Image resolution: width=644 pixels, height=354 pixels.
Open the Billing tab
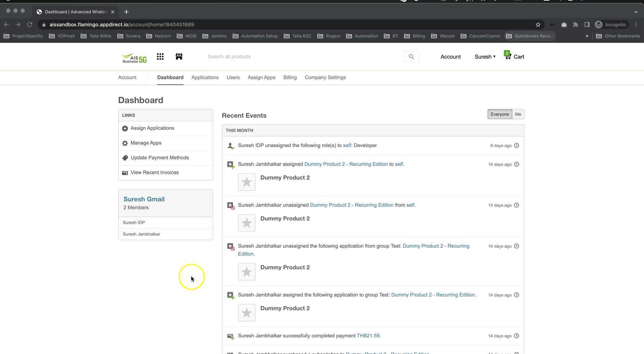(290, 78)
